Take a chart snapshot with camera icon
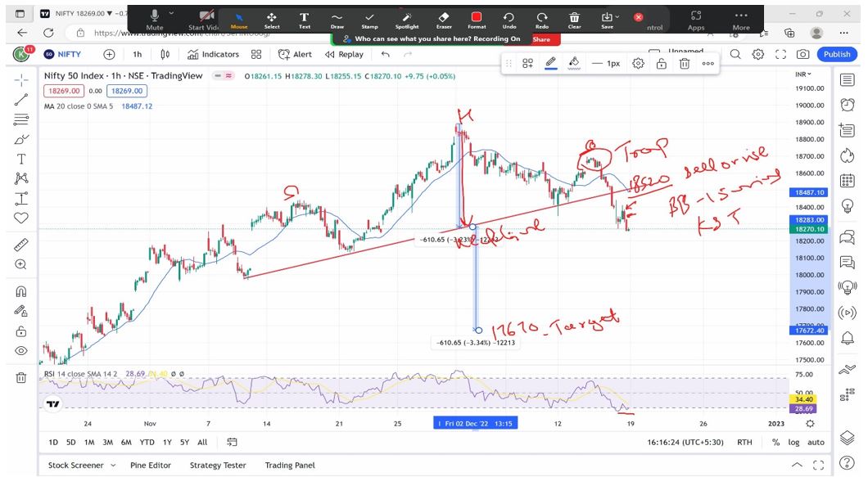This screenshot has width=868, height=477. tap(802, 54)
